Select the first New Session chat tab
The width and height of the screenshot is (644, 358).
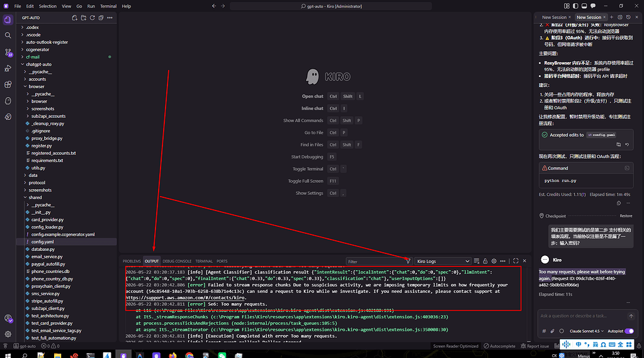pyautogui.click(x=554, y=17)
